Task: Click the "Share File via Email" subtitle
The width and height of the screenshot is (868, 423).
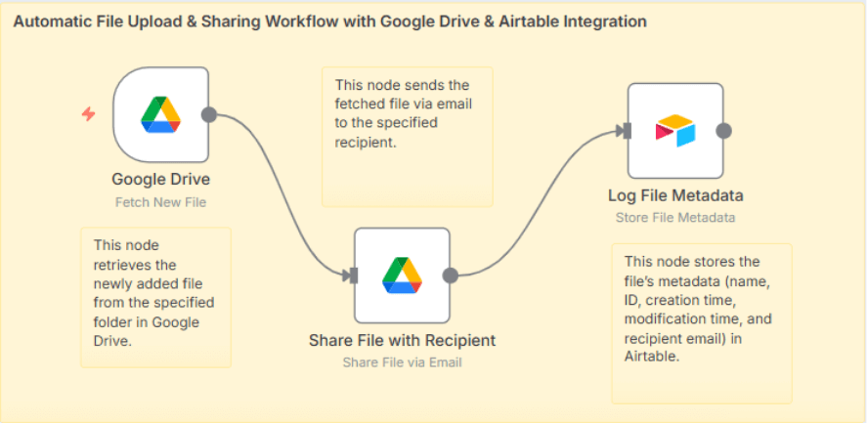Action: point(403,362)
